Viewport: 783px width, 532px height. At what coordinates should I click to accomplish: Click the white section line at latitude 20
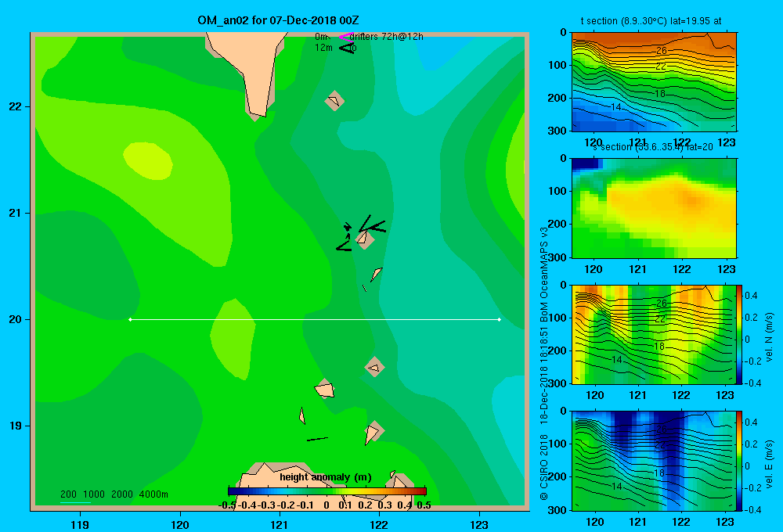(x=315, y=319)
